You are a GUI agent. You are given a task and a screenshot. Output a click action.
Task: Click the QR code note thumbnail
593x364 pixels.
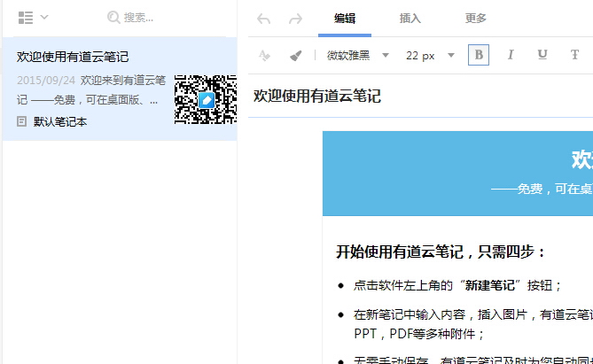[x=206, y=99]
